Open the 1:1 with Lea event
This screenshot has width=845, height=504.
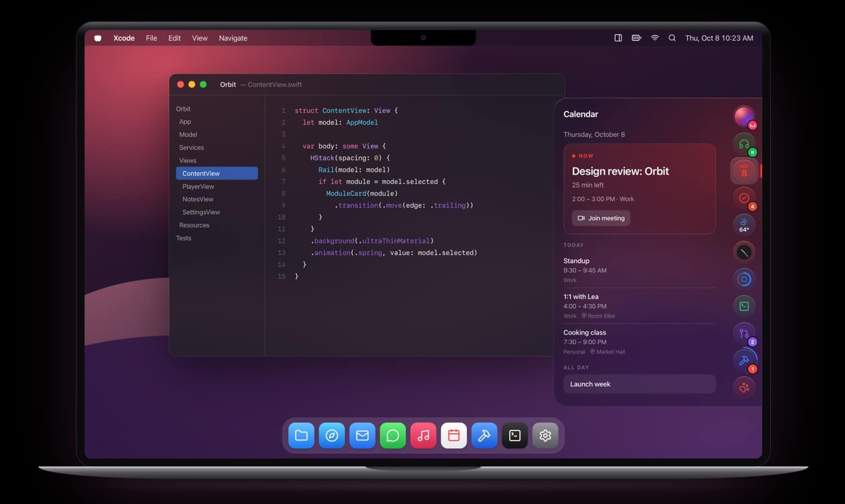[639, 306]
